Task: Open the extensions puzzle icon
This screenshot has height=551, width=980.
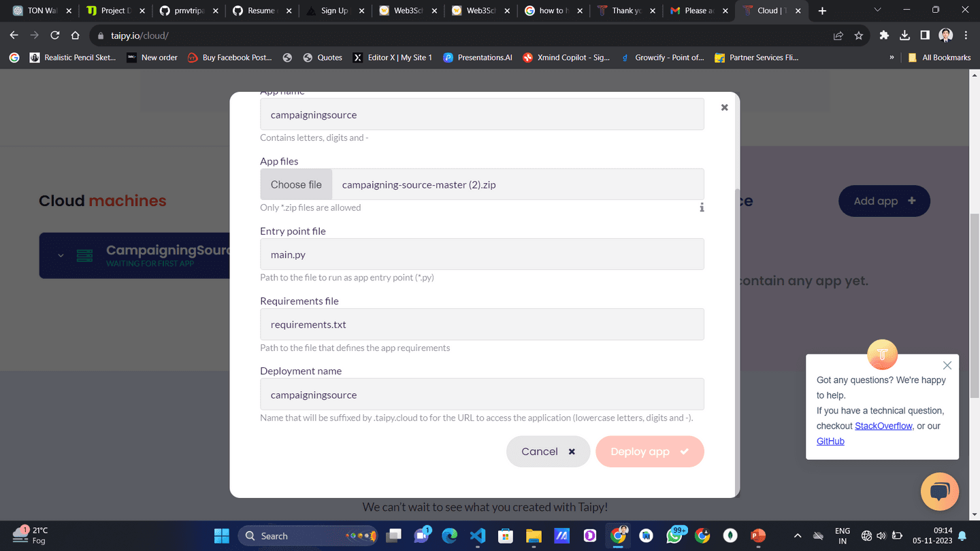Action: (x=884, y=35)
